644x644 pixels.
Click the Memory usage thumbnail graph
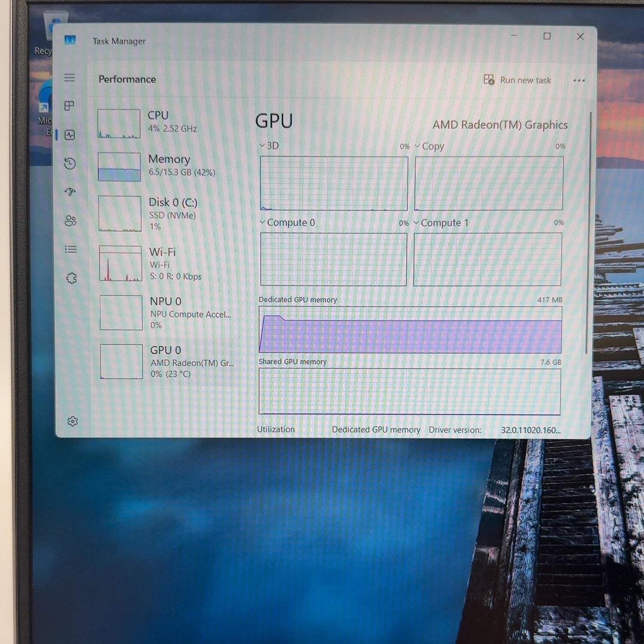[x=119, y=167]
